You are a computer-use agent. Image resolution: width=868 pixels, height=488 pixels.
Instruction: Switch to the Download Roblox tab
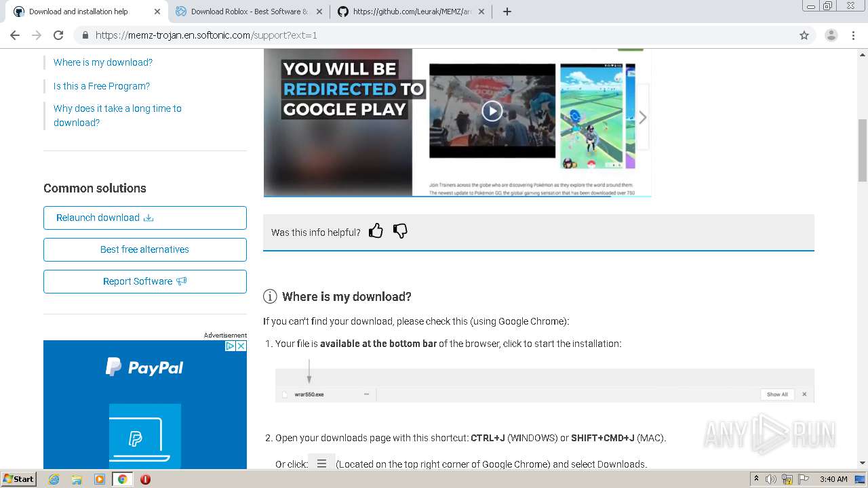249,12
